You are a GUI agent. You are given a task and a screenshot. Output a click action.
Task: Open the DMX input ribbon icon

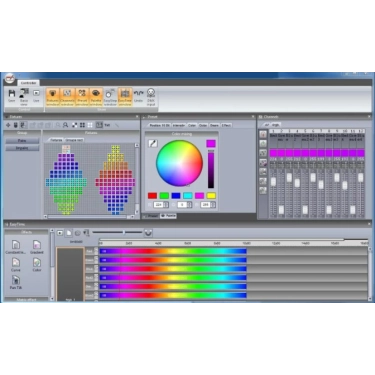point(151,97)
